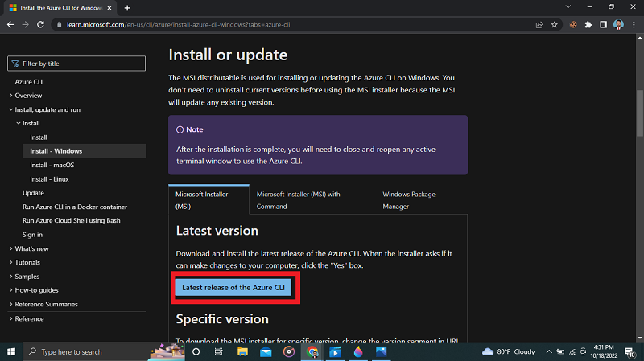Open the Update sidebar item
Screen dimensions: 644x361
pyautogui.click(x=33, y=193)
